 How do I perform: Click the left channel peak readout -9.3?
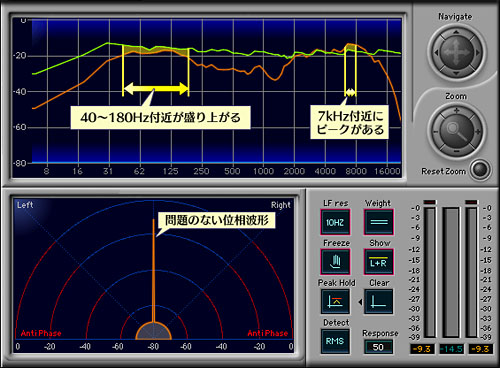coord(422,349)
